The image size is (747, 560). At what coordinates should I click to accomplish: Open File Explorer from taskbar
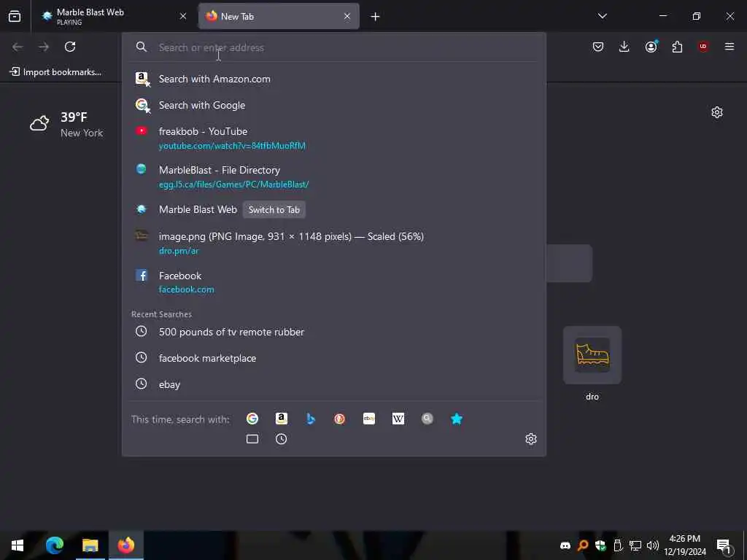(90, 545)
